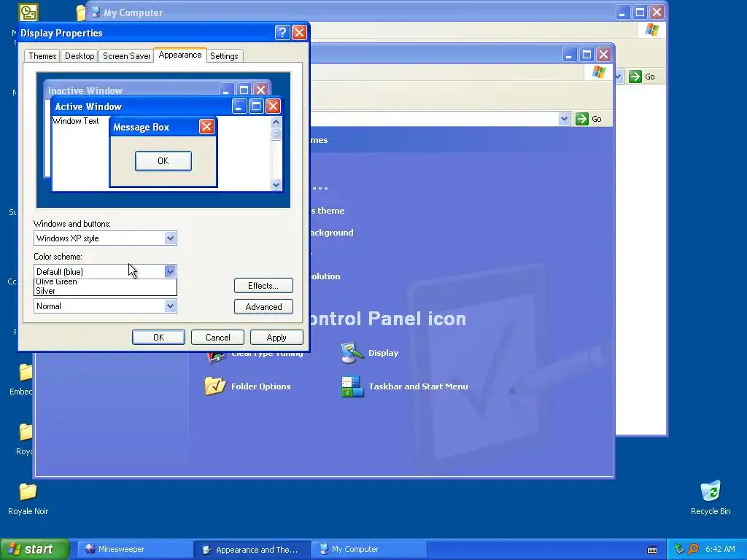The height and width of the screenshot is (560, 747).
Task: Cancel the Display Properties dialog
Action: pos(217,337)
